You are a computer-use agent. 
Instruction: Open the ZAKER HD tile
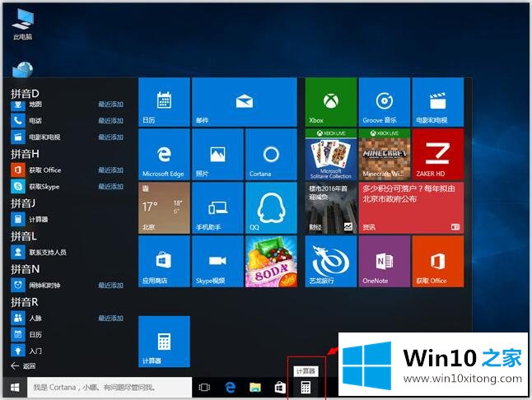[x=437, y=154]
